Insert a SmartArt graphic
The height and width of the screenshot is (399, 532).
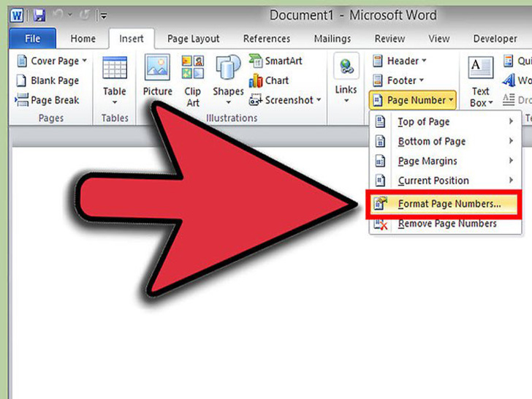pos(275,61)
